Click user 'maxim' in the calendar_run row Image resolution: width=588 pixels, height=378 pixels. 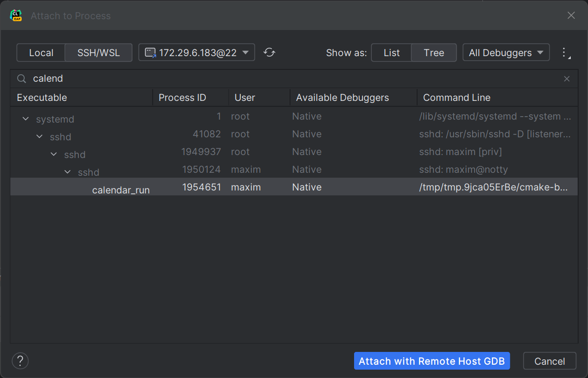click(x=246, y=187)
